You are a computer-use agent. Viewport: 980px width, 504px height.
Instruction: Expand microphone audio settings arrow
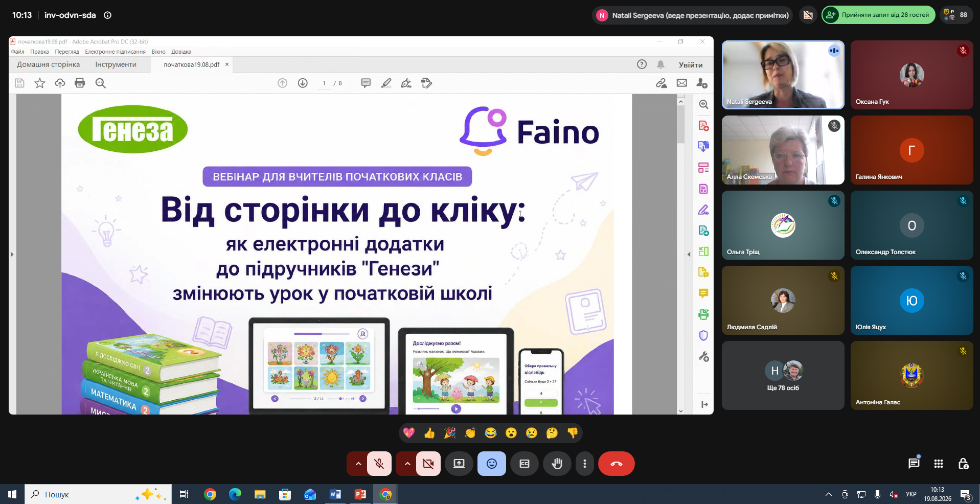click(x=358, y=464)
